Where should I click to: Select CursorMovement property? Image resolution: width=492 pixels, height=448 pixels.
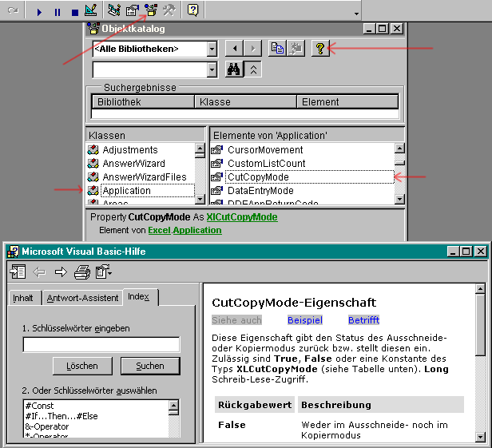[265, 150]
